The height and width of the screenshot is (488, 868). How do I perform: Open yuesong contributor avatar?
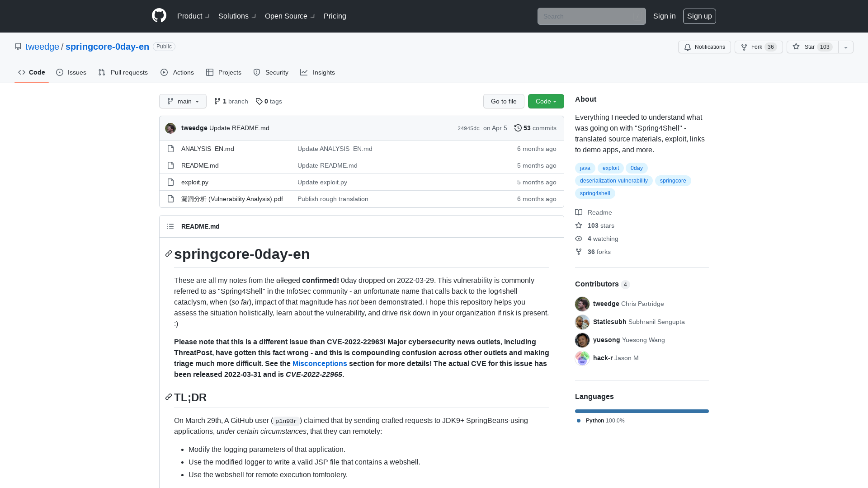tap(582, 340)
